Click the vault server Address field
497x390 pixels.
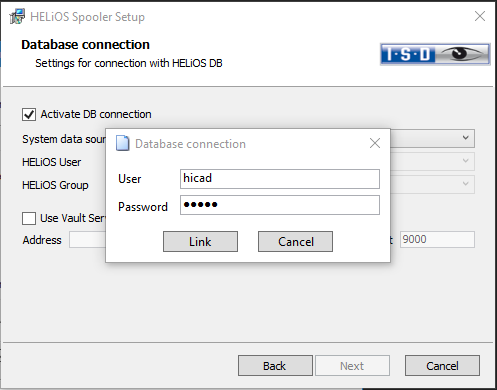[87, 240]
